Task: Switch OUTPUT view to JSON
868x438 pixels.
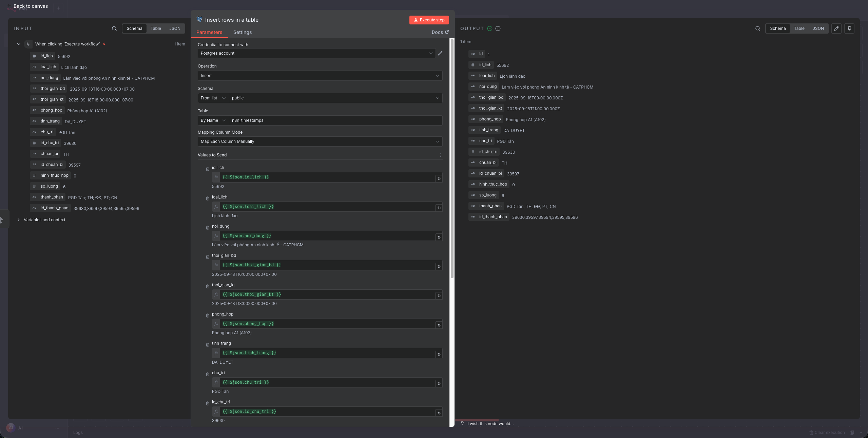Action: click(818, 28)
